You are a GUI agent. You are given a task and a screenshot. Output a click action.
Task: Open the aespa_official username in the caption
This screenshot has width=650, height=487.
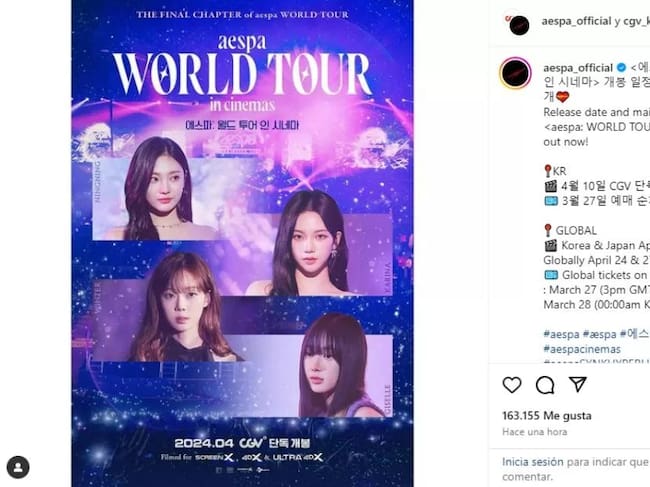578,68
